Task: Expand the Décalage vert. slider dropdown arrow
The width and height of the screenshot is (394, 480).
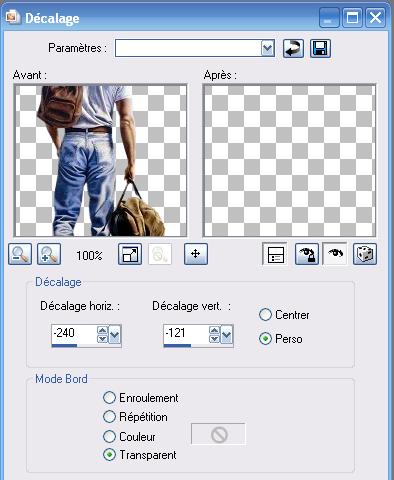Action: pyautogui.click(x=227, y=334)
